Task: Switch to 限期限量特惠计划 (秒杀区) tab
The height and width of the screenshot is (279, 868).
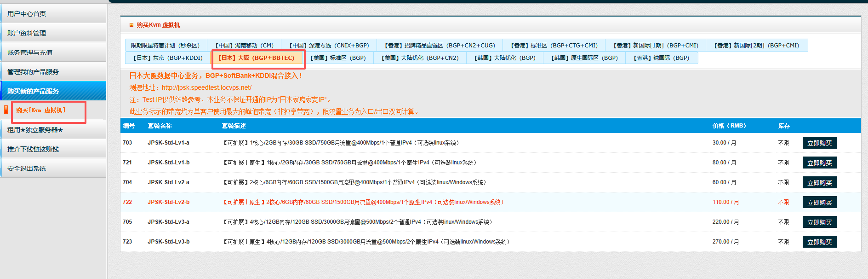Action: click(x=166, y=46)
